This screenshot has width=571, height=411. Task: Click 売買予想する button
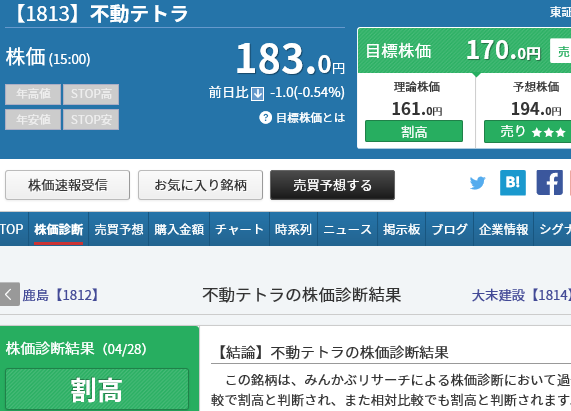[332, 185]
